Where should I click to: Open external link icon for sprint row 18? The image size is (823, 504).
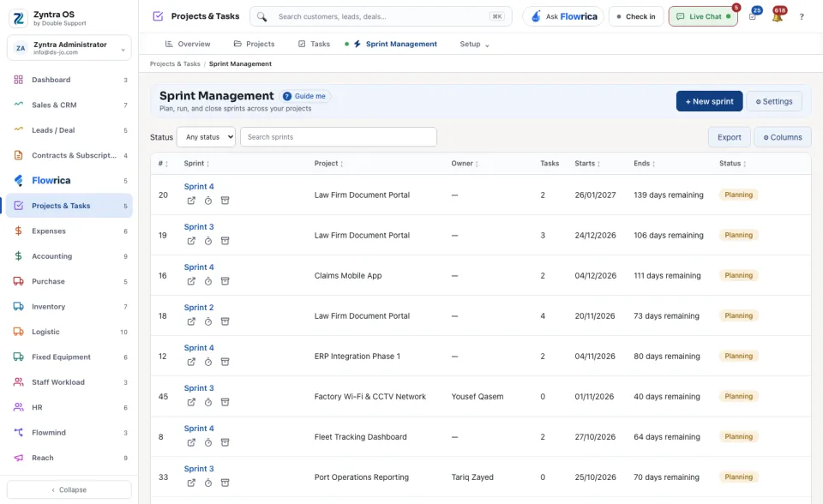click(191, 321)
